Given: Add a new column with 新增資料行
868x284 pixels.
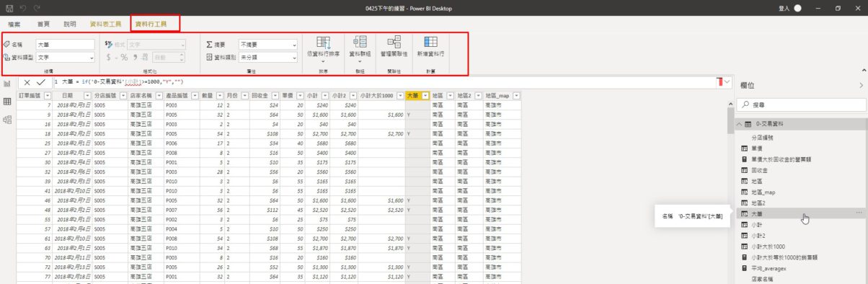Looking at the screenshot, I should pos(430,47).
